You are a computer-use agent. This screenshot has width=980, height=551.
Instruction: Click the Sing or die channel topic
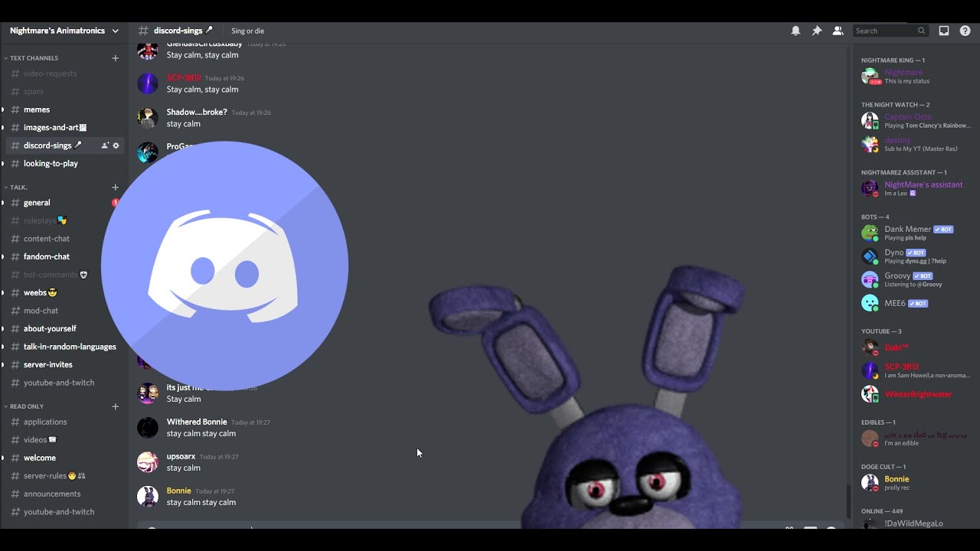[247, 31]
